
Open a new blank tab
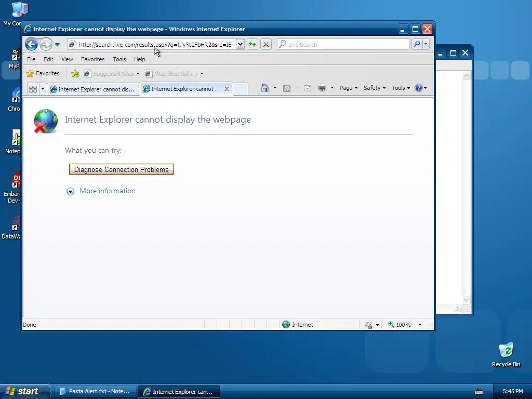241,89
